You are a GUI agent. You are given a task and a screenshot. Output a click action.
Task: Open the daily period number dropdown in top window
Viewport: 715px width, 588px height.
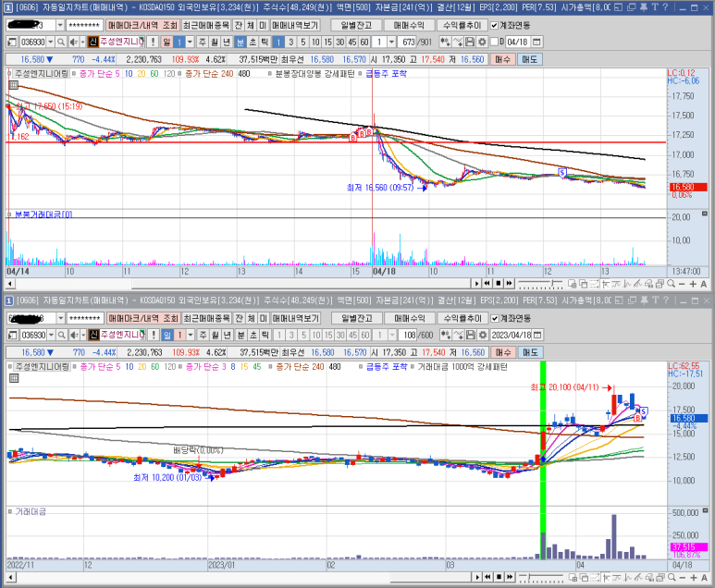[191, 42]
